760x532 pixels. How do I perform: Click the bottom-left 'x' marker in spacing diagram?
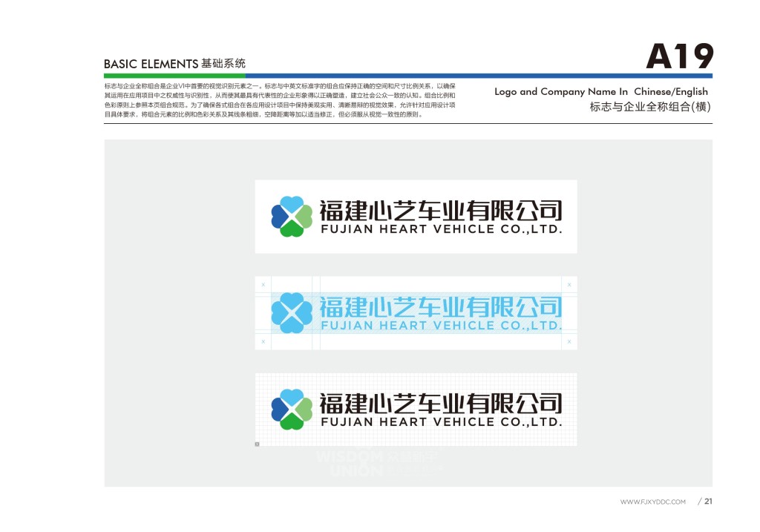pyautogui.click(x=263, y=341)
